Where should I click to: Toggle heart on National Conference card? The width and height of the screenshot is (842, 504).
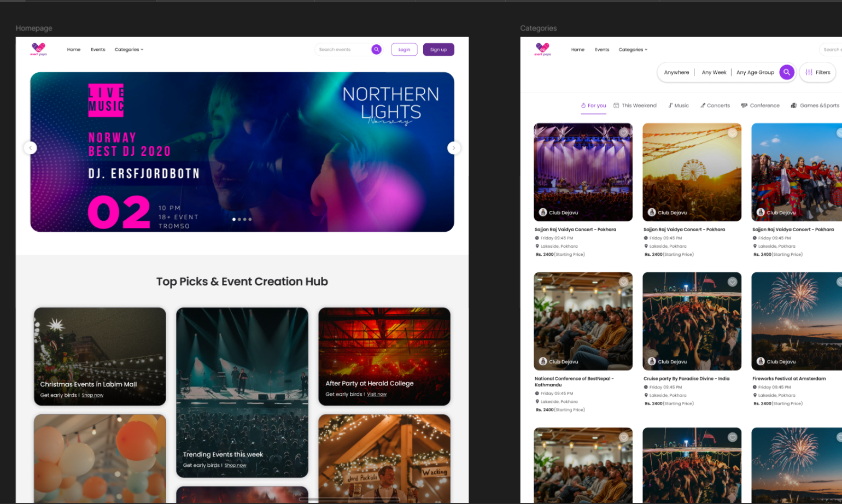coord(623,282)
